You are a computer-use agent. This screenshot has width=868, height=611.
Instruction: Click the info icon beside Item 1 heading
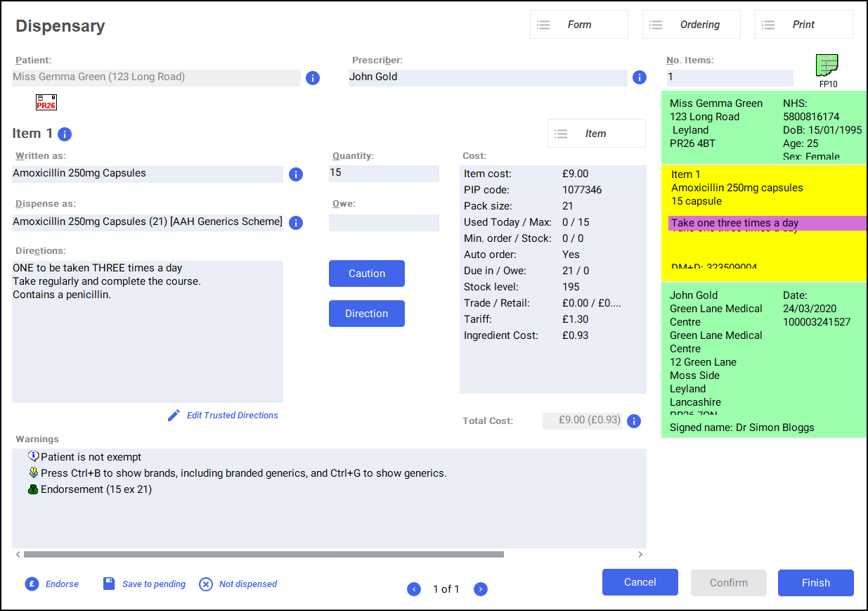click(65, 134)
